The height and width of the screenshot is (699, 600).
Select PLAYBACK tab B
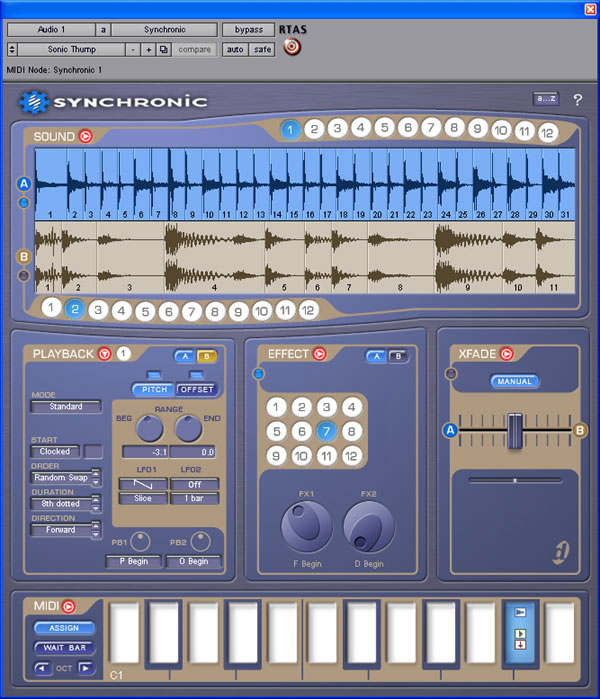pyautogui.click(x=207, y=356)
